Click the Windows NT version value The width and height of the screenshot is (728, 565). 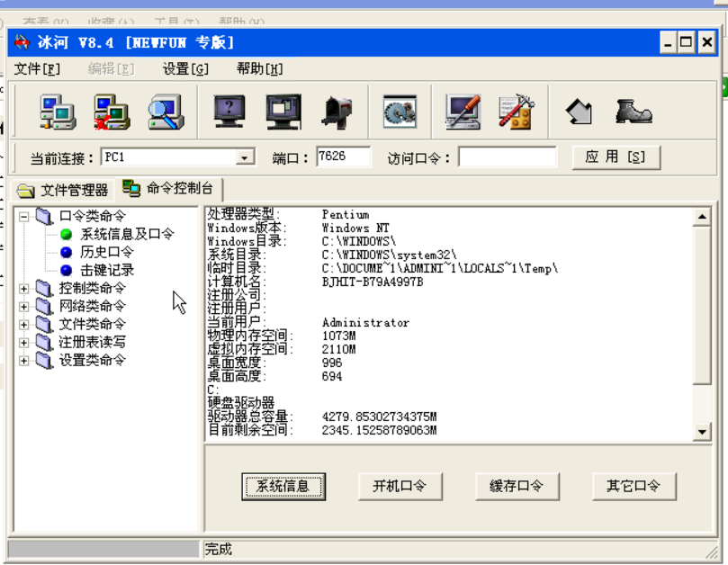point(355,228)
